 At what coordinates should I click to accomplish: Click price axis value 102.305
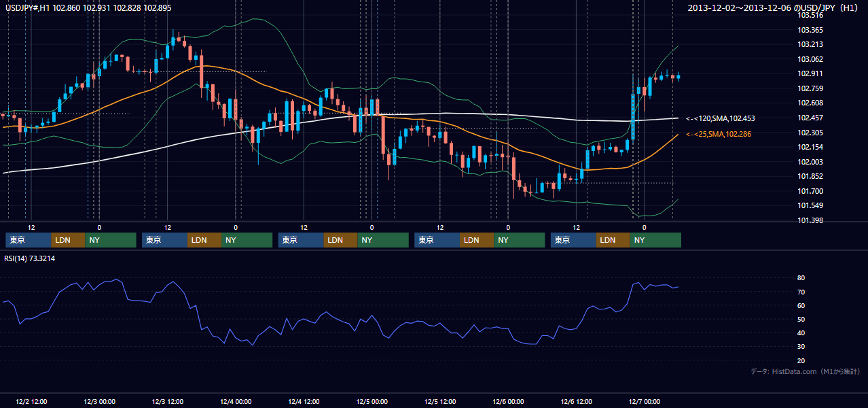point(810,133)
